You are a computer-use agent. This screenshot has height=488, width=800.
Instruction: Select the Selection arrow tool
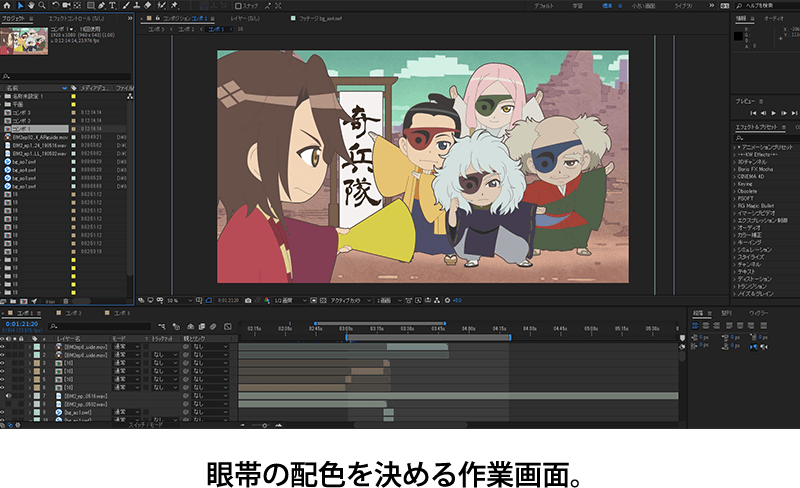pos(20,5)
